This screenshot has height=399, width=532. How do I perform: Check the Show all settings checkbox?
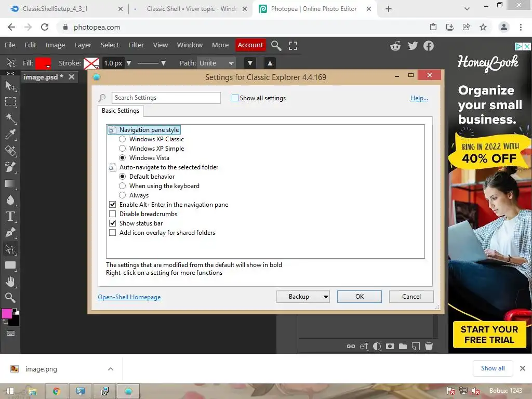point(235,98)
